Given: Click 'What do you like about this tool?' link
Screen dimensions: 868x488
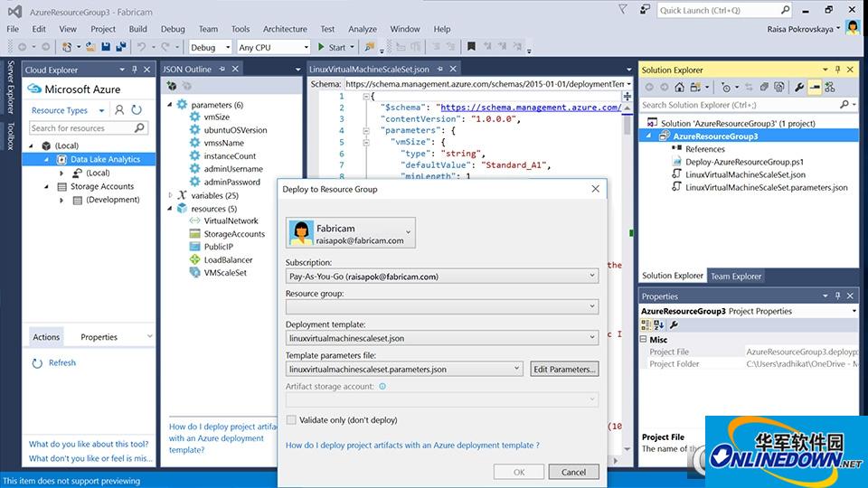Looking at the screenshot, I should pyautogui.click(x=89, y=444).
